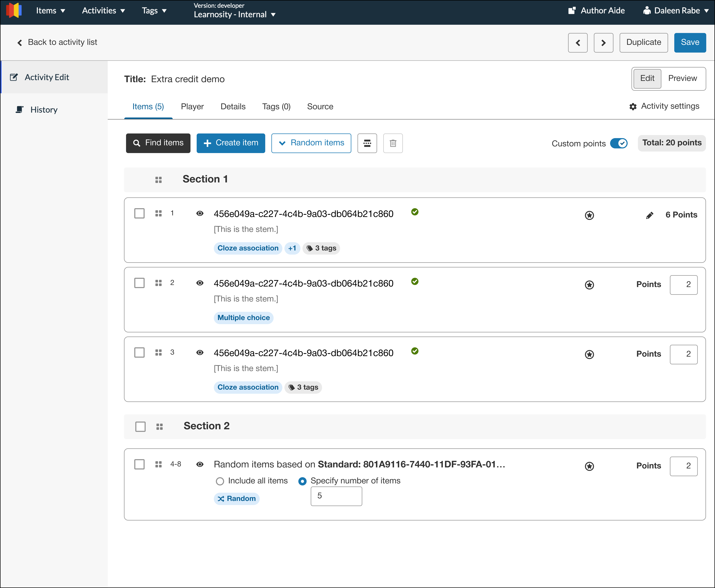Preview item 2 with eye icon
Screen dimensions: 715x588
click(200, 283)
